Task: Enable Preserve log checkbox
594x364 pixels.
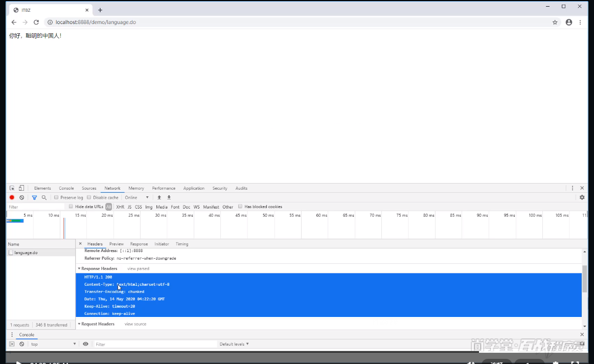Action: (x=56, y=197)
